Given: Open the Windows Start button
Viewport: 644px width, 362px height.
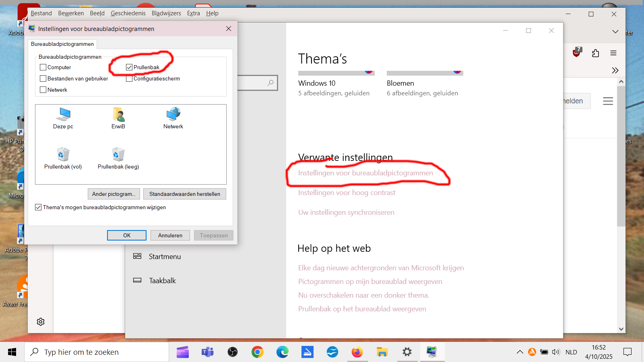Looking at the screenshot, I should tap(12, 352).
